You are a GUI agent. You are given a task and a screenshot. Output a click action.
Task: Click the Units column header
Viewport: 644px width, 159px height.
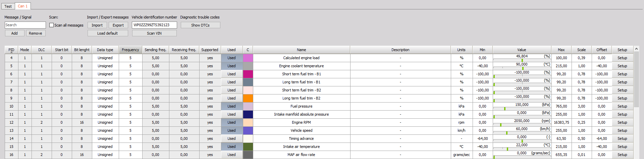(462, 50)
